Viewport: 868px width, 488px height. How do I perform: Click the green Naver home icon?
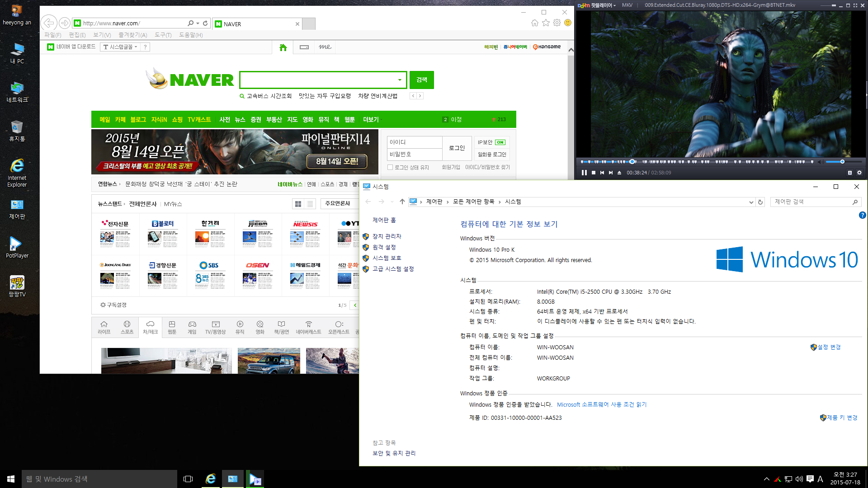tap(283, 47)
